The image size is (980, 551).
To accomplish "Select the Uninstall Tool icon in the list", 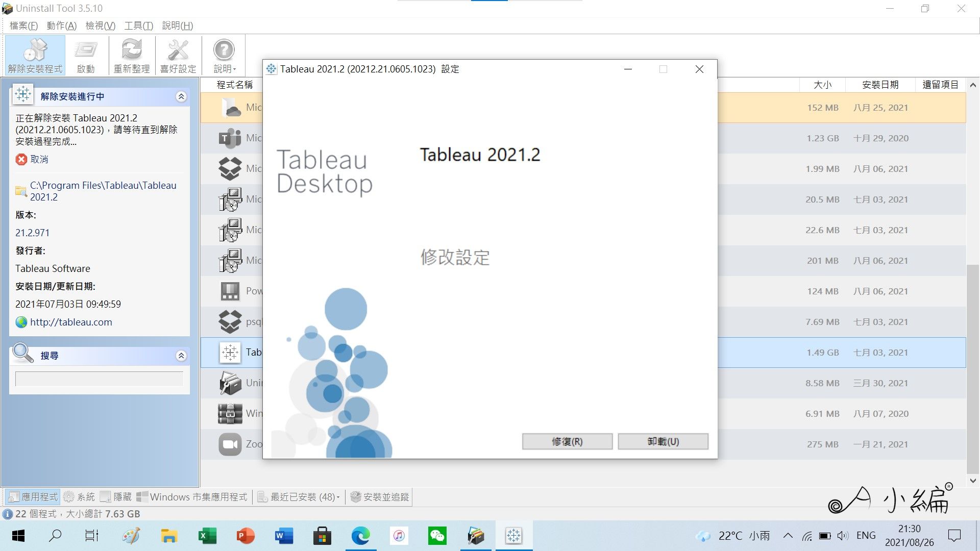I will click(x=230, y=383).
